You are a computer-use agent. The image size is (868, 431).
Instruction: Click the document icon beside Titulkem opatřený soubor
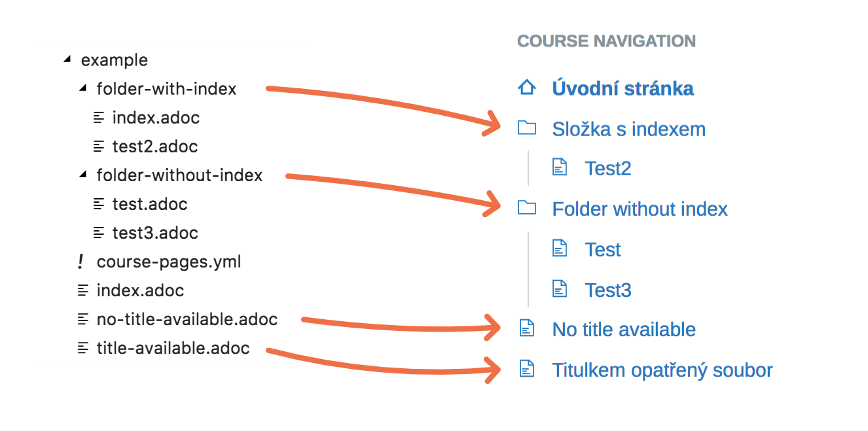click(x=526, y=370)
